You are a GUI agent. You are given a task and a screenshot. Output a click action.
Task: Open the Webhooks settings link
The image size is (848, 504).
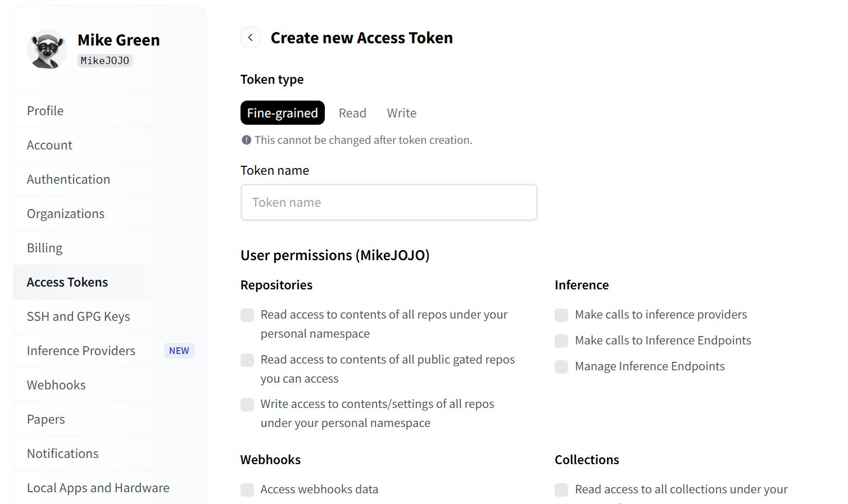point(56,385)
